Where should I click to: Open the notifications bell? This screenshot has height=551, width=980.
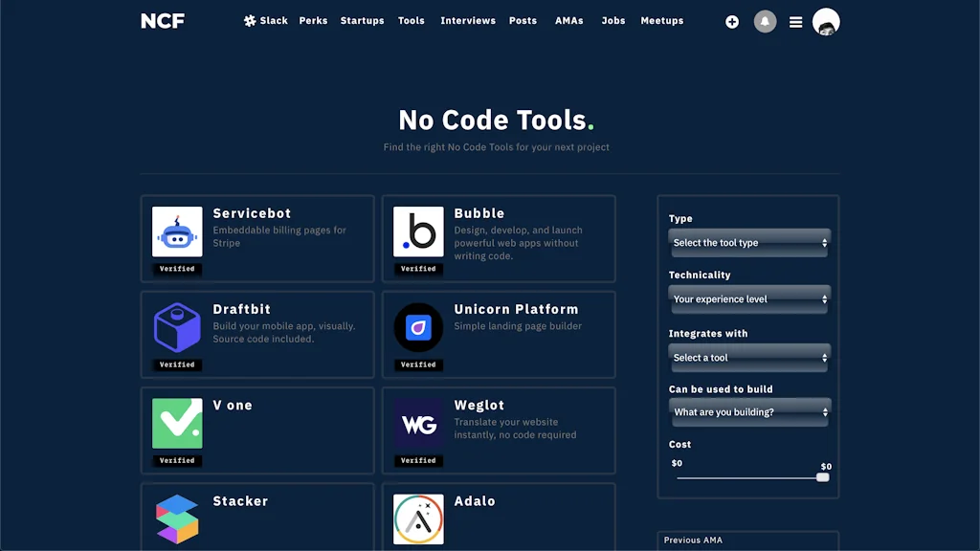(x=765, y=21)
